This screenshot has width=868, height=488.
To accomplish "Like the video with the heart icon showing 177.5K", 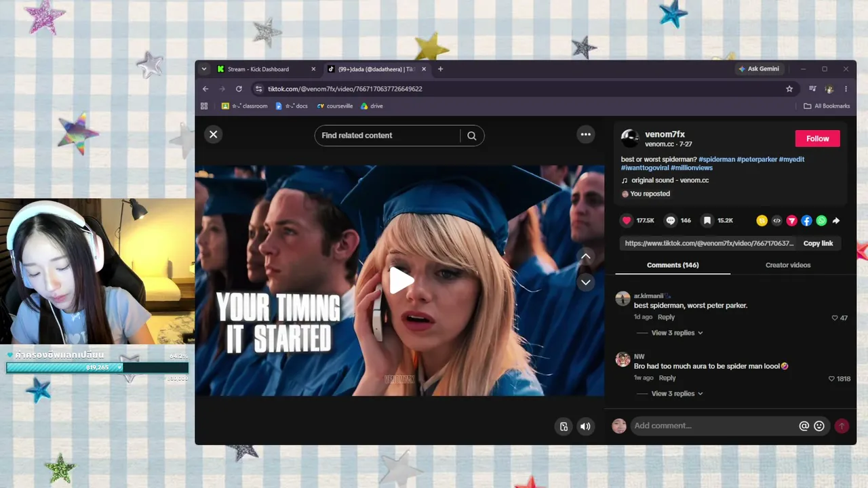I will tap(627, 220).
